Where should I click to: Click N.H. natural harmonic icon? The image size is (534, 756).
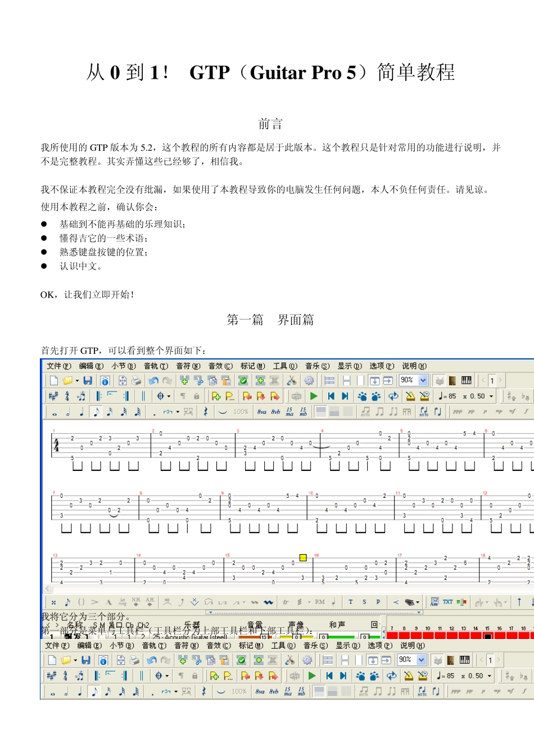136,602
